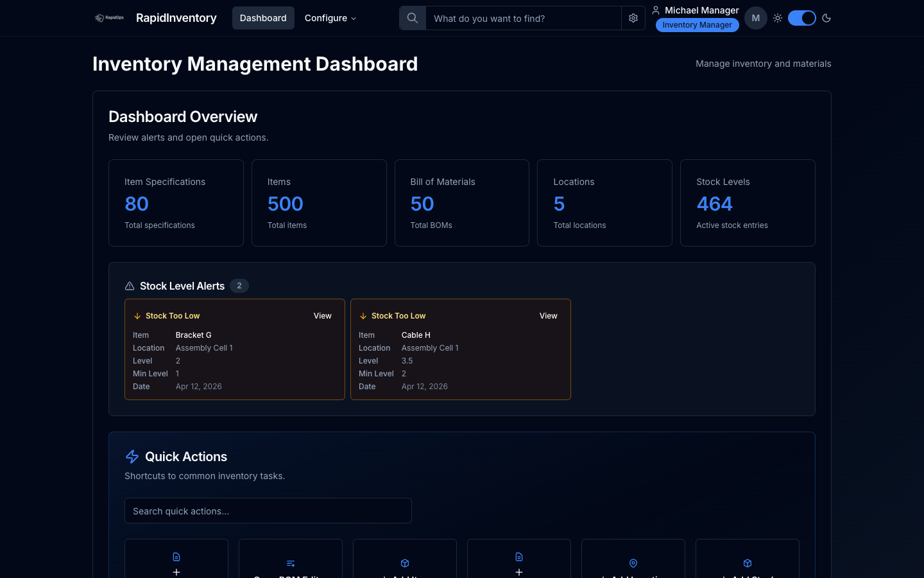Click 'Assembly Cell 1' on Bracket G alert
This screenshot has width=924, height=578.
click(x=204, y=348)
